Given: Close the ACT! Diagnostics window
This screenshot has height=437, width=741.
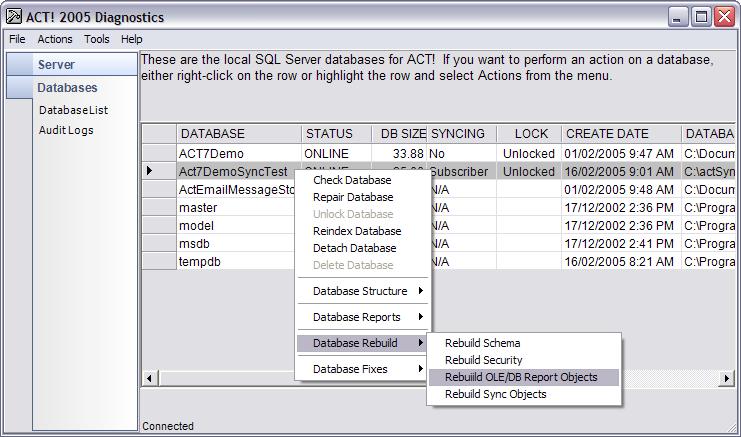Looking at the screenshot, I should [724, 17].
